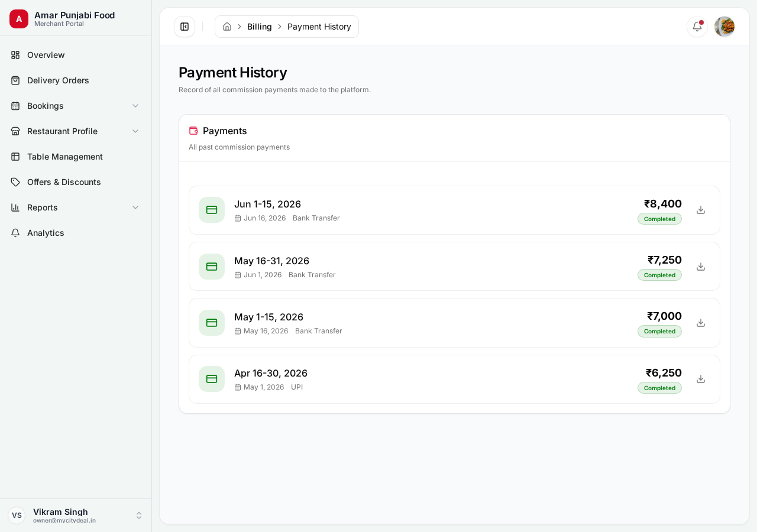Screen dimensions: 757x532
Task: Open the Analytics page
Action: [x=76, y=233]
